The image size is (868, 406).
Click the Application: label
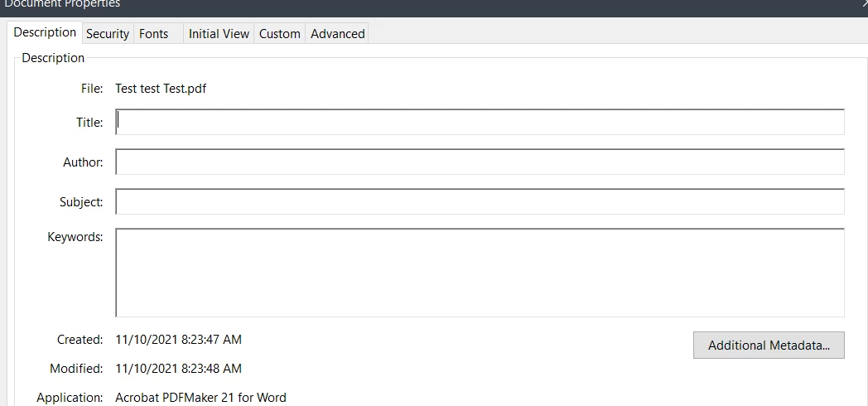[70, 398]
